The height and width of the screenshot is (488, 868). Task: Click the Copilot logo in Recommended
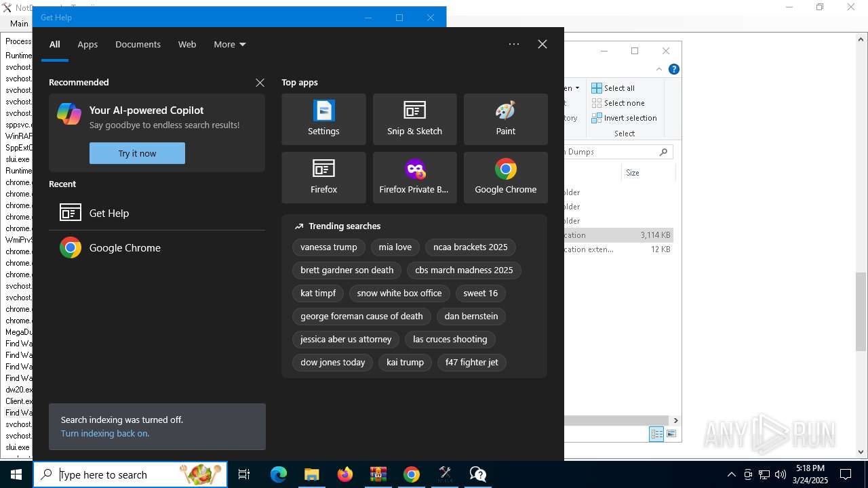click(x=69, y=114)
